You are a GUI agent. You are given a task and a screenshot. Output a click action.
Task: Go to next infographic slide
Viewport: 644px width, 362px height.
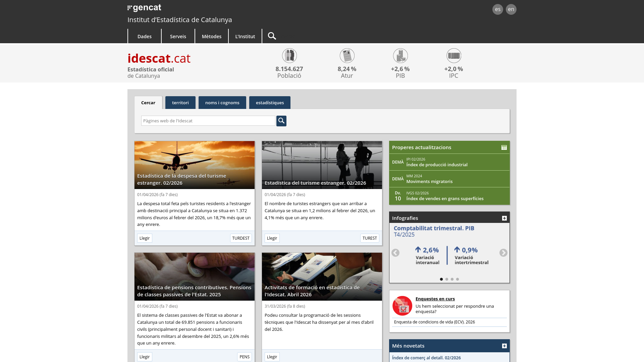tap(503, 253)
